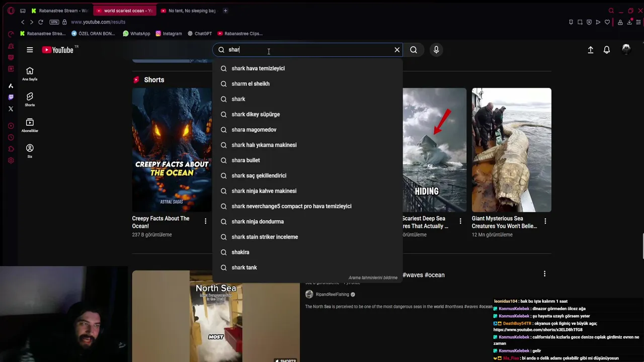
Task: Open Easy Setup sliders icon
Action: pos(638,22)
